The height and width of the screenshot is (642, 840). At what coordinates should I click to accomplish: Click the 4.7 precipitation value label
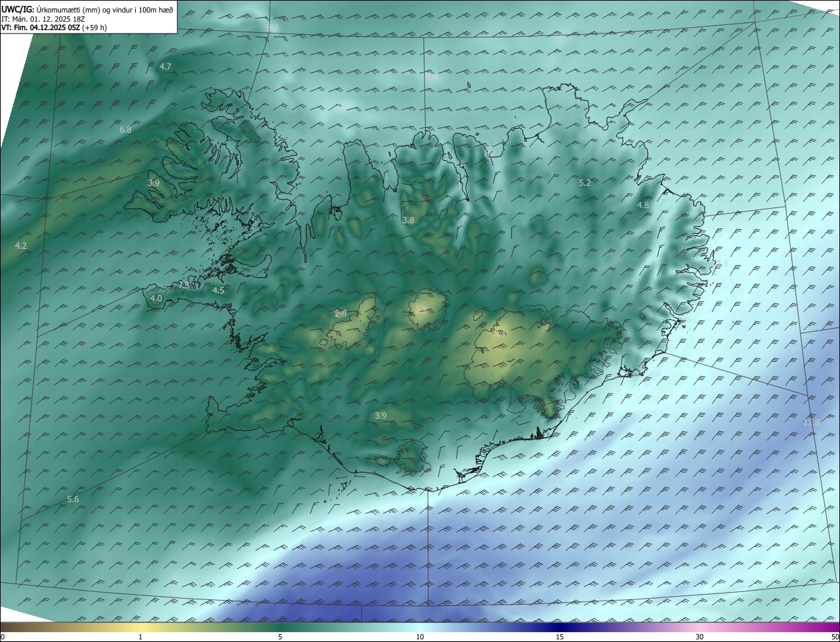[165, 67]
